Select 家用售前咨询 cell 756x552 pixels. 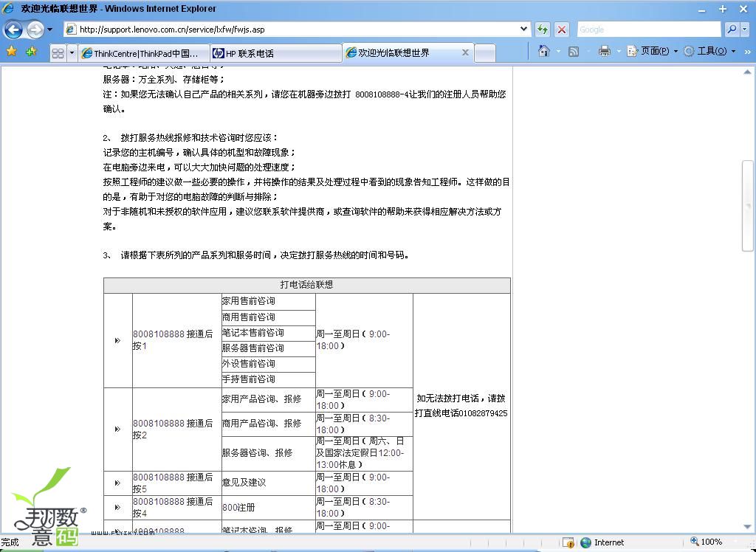tap(269, 301)
